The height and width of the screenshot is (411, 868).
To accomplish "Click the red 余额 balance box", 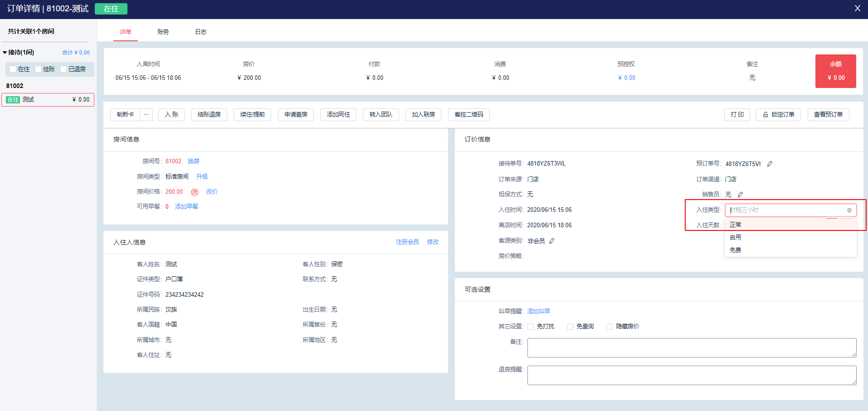I will point(836,71).
